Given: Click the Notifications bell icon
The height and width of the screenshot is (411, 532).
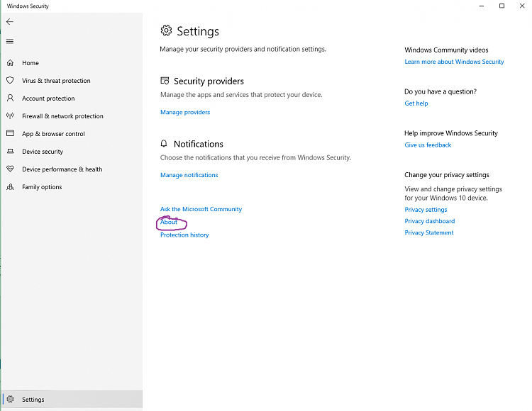Looking at the screenshot, I should (164, 143).
